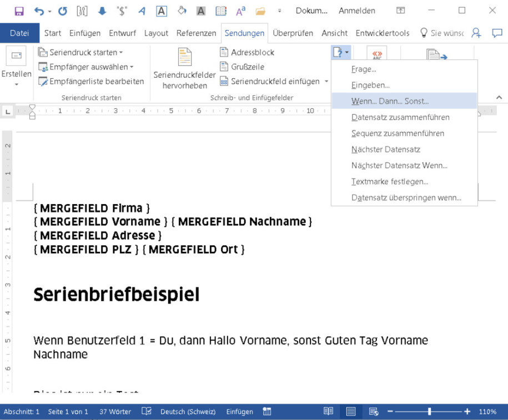The width and height of the screenshot is (508, 420).
Task: Choose Textmarke festlegen...
Action: tap(404, 181)
